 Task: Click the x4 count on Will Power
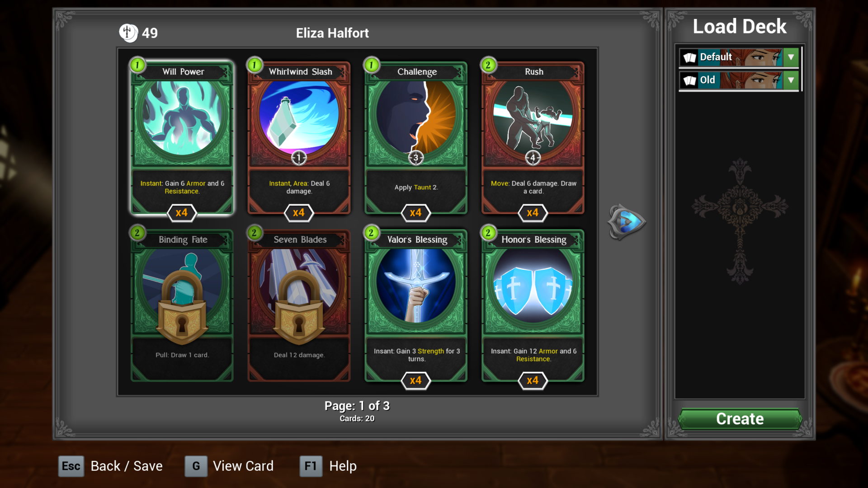point(182,213)
